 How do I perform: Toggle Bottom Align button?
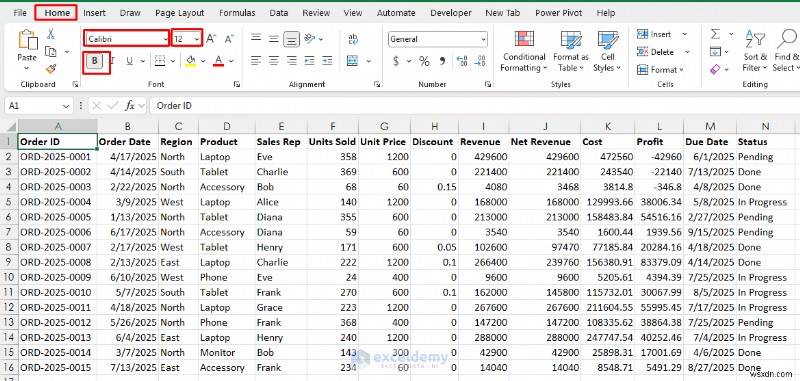pyautogui.click(x=292, y=39)
